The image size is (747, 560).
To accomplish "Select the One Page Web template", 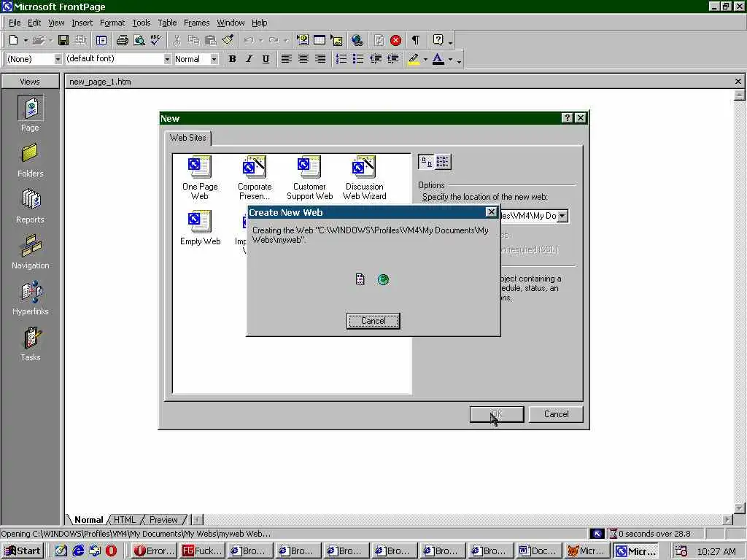I will [200, 178].
